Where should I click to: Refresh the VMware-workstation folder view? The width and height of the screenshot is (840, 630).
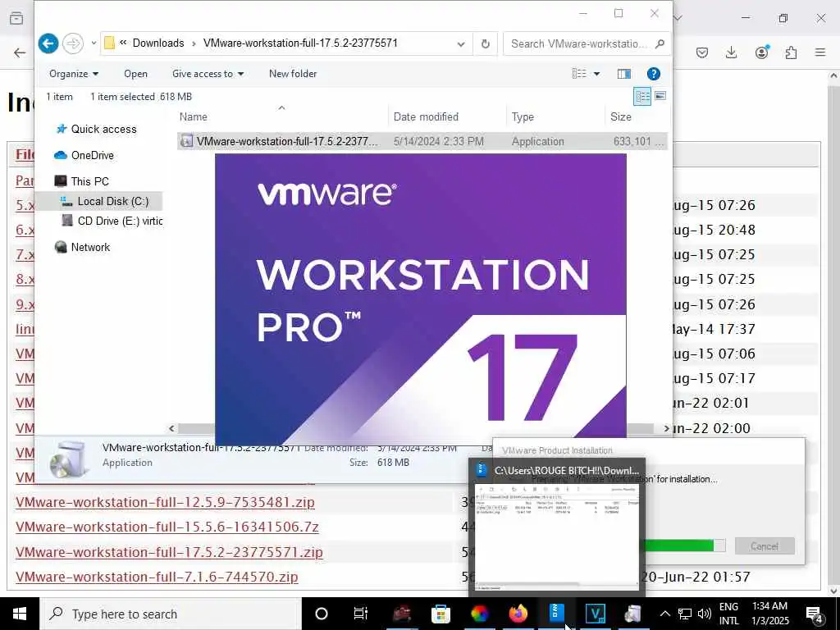(x=486, y=44)
